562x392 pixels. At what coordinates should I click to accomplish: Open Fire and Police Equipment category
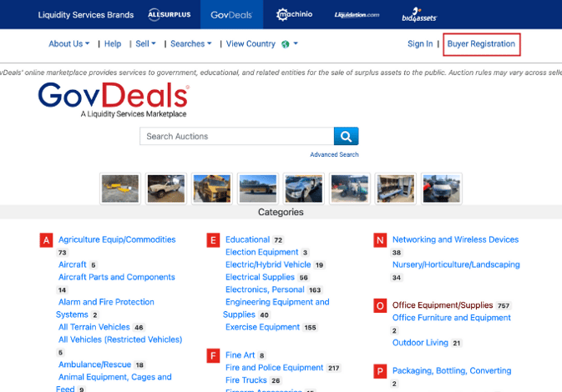coord(274,368)
